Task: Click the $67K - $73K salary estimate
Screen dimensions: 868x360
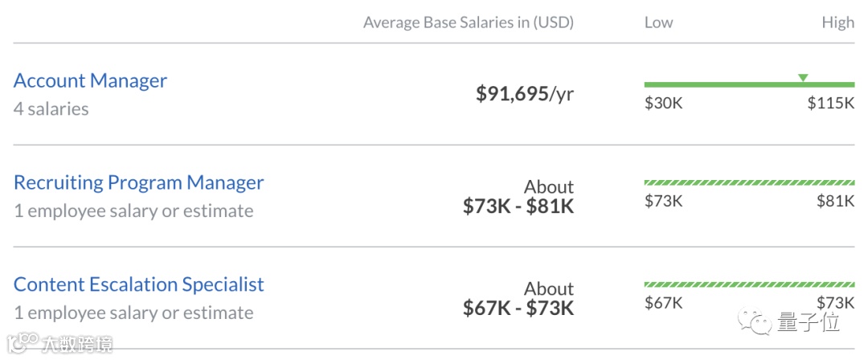Action: [518, 308]
